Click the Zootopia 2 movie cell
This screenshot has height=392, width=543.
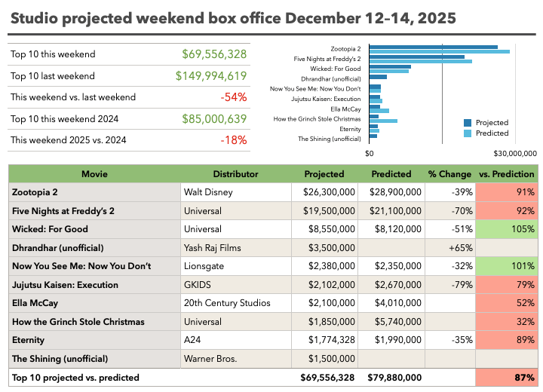coord(94,192)
